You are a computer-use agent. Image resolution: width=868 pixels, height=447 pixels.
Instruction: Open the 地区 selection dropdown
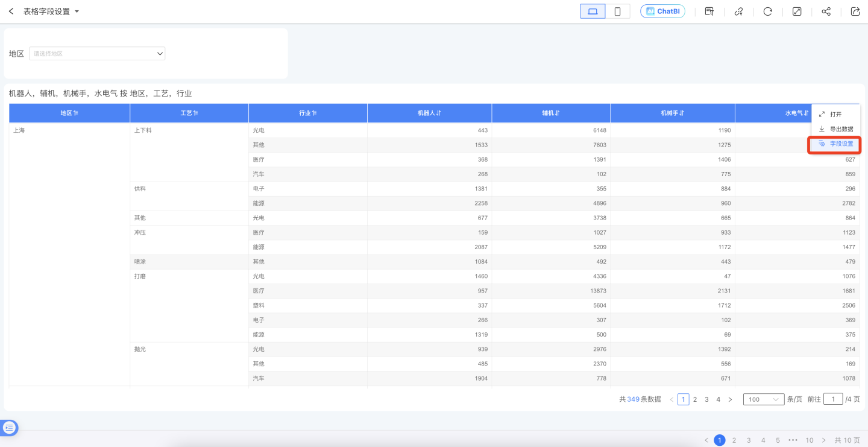(97, 54)
